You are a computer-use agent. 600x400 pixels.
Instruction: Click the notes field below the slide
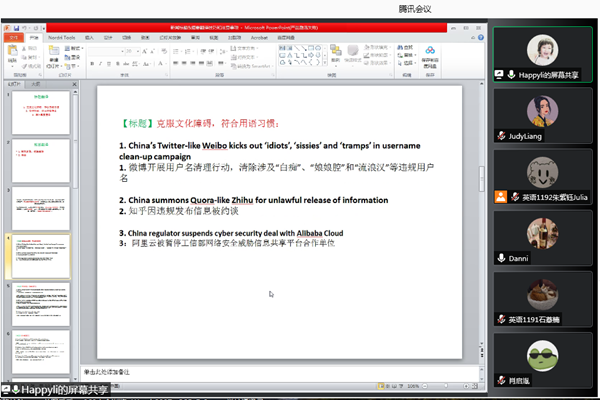(x=279, y=372)
